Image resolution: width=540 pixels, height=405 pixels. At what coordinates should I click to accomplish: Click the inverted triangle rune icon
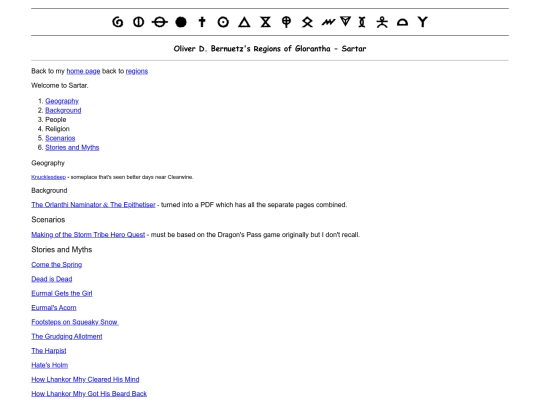pyautogui.click(x=345, y=21)
